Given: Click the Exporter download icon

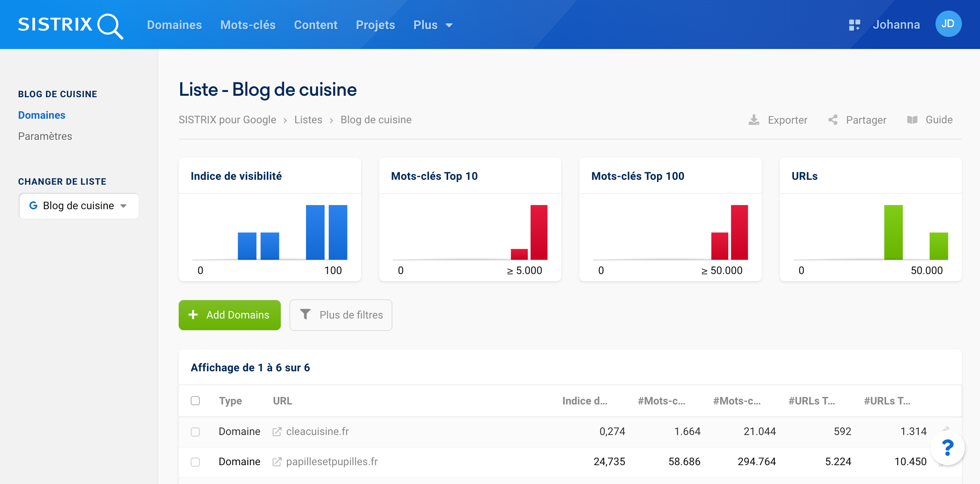Looking at the screenshot, I should tap(753, 120).
